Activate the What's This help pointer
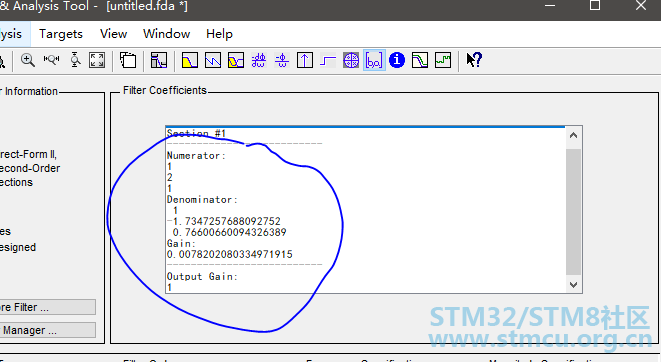Screen dimensions: 661x362 [474, 60]
